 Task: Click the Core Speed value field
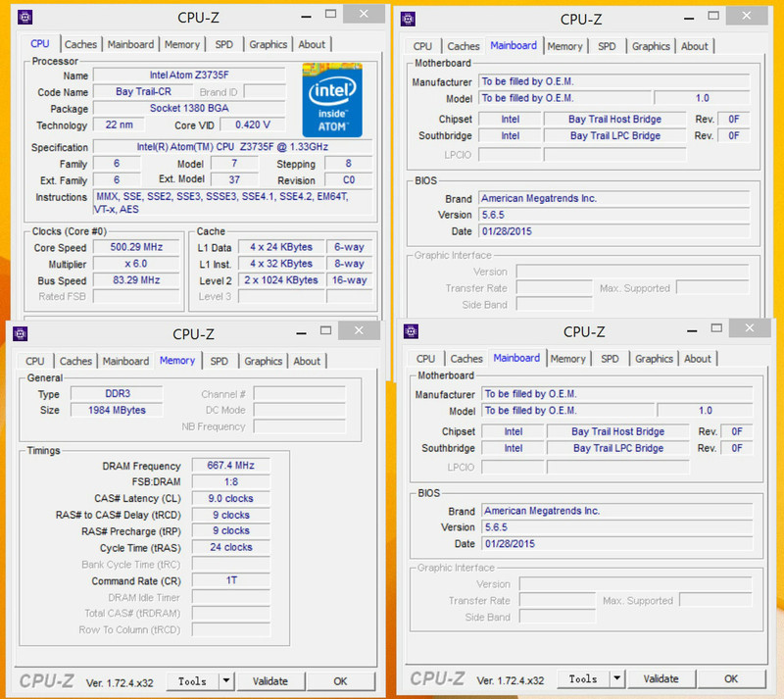point(135,247)
